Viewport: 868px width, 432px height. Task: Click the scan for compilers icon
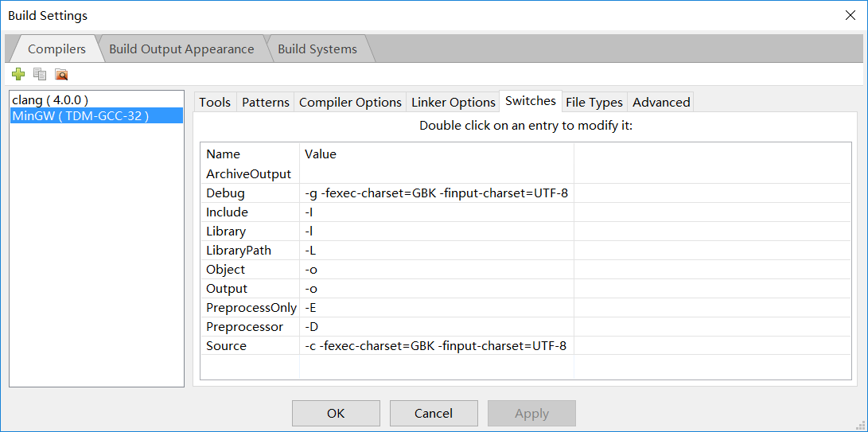click(61, 74)
